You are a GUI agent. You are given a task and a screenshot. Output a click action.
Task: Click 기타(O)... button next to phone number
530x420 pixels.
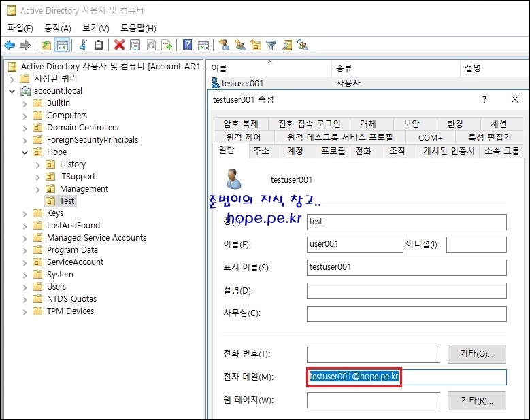(x=477, y=354)
